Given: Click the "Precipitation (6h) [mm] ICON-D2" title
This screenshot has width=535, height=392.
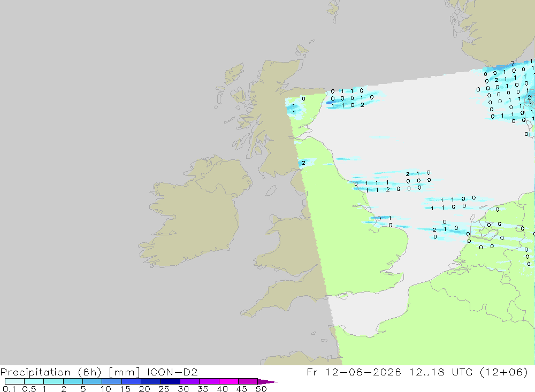Looking at the screenshot, I should point(99,372).
